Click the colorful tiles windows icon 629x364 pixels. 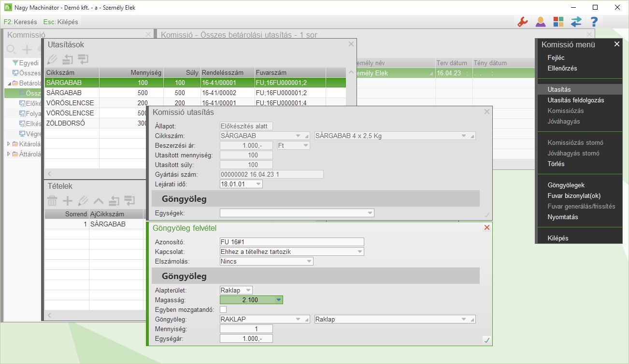(x=558, y=22)
